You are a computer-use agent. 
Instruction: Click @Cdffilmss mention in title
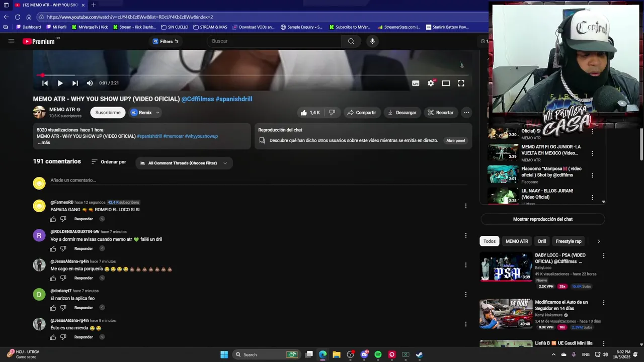(198, 99)
